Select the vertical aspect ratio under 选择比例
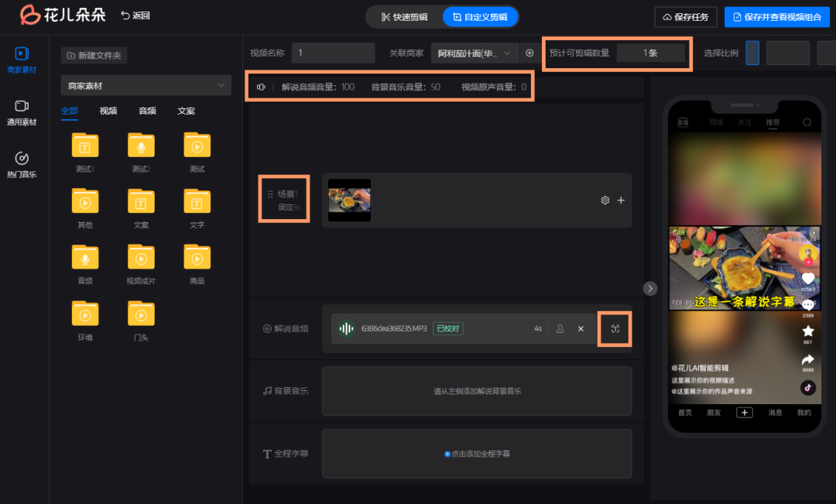This screenshot has height=504, width=836. [752, 53]
